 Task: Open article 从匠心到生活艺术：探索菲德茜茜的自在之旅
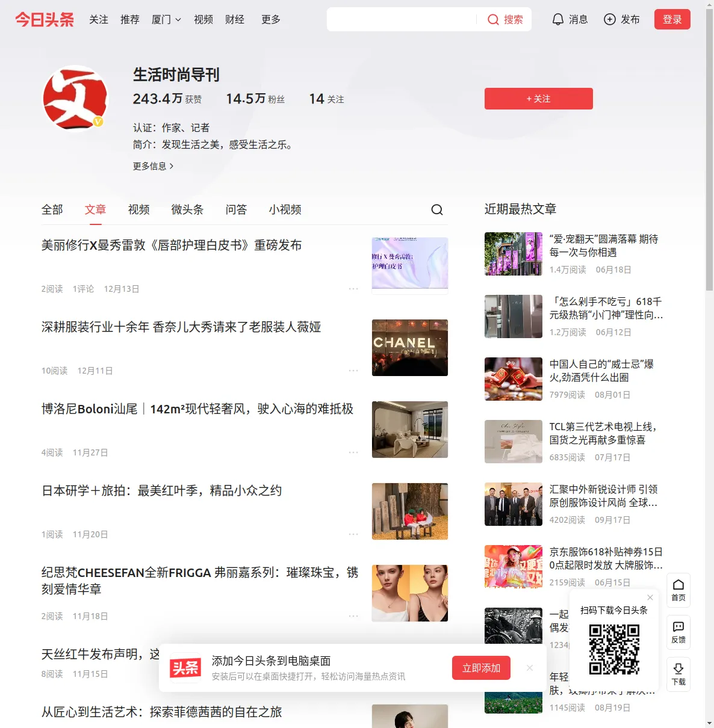(162, 712)
